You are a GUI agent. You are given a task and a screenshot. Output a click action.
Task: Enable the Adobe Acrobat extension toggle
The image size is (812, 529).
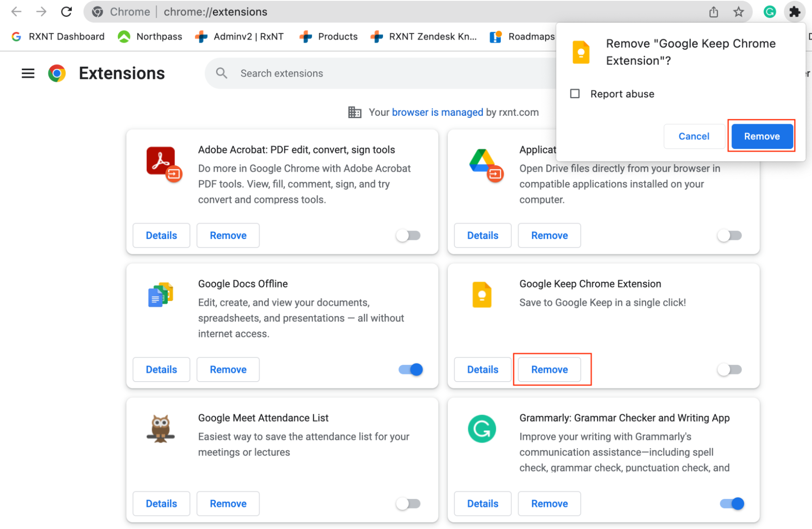pos(408,235)
